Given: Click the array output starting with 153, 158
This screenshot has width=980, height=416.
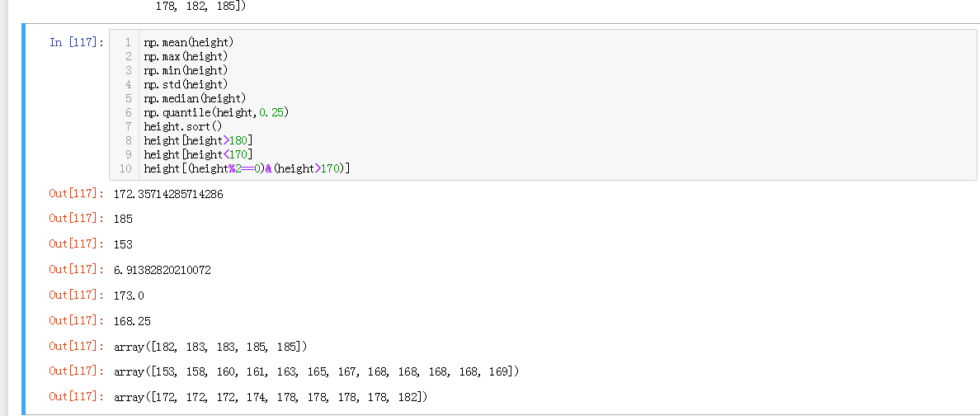Looking at the screenshot, I should click(316, 371).
